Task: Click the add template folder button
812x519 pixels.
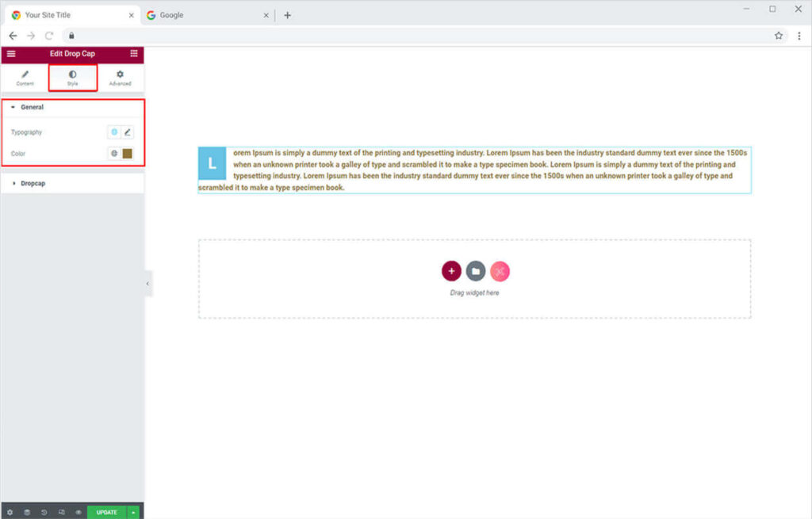Action: tap(476, 272)
